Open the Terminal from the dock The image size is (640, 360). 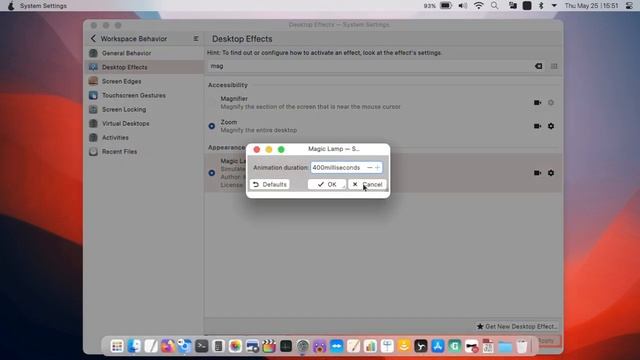pos(201,347)
